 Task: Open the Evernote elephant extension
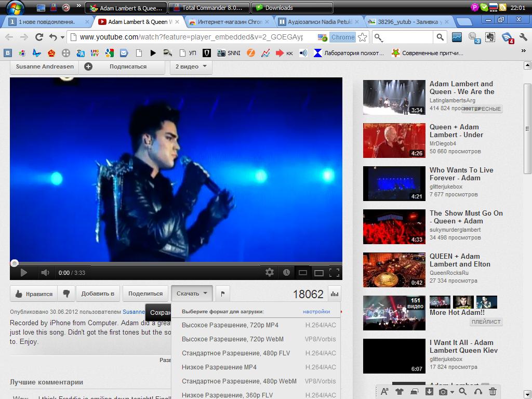coord(490,37)
